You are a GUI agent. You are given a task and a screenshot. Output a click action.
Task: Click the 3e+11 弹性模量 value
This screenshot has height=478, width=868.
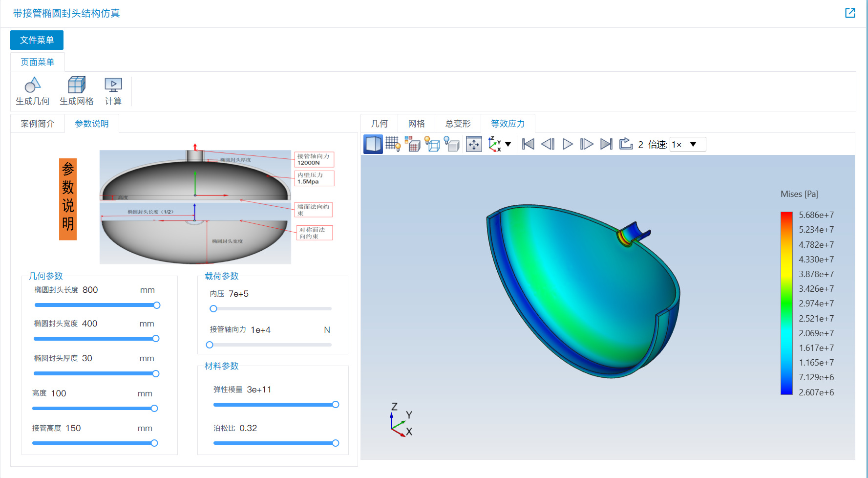(x=259, y=390)
